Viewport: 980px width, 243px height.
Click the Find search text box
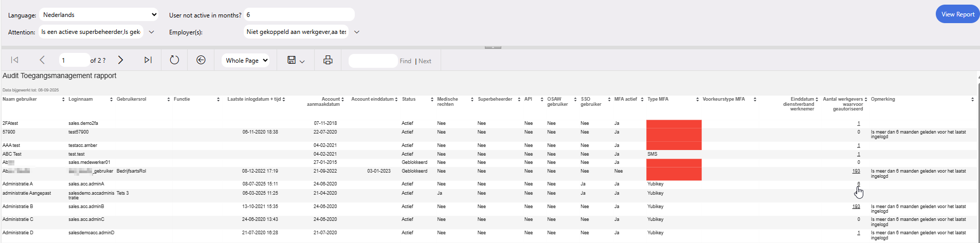click(373, 61)
